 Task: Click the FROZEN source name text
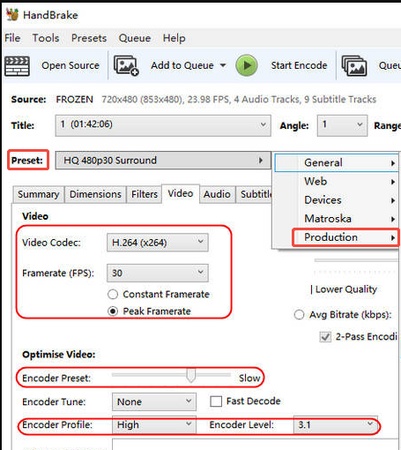pos(75,99)
